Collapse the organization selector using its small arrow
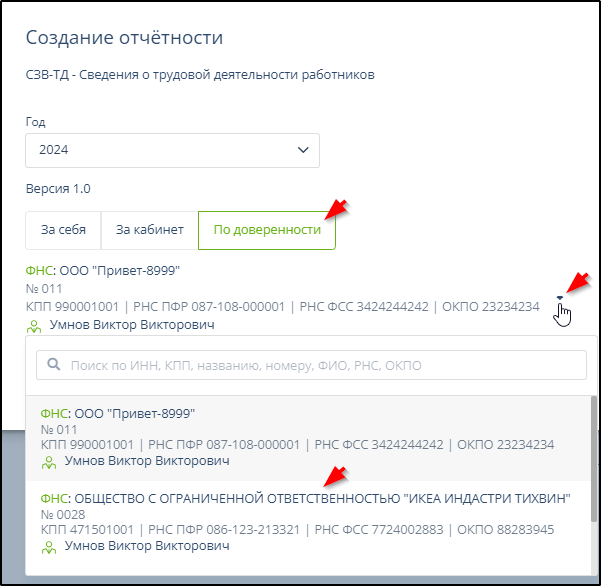This screenshot has height=586, width=601. [x=560, y=298]
